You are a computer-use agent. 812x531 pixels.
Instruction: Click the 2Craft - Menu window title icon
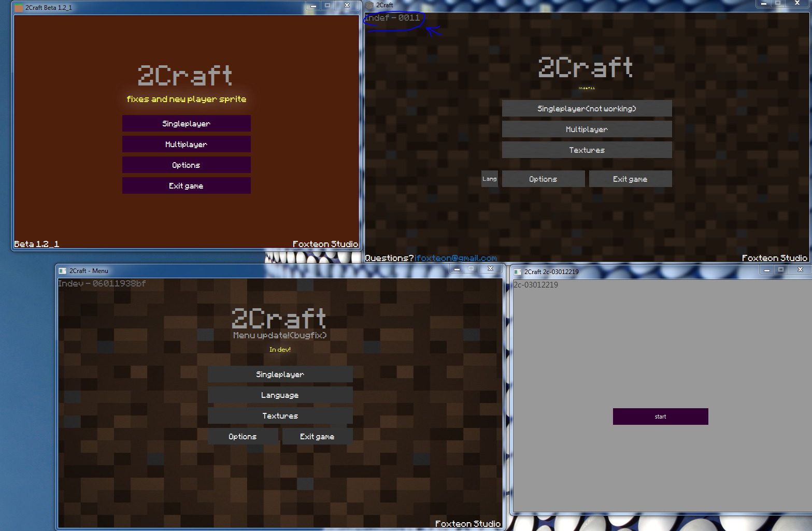click(63, 271)
